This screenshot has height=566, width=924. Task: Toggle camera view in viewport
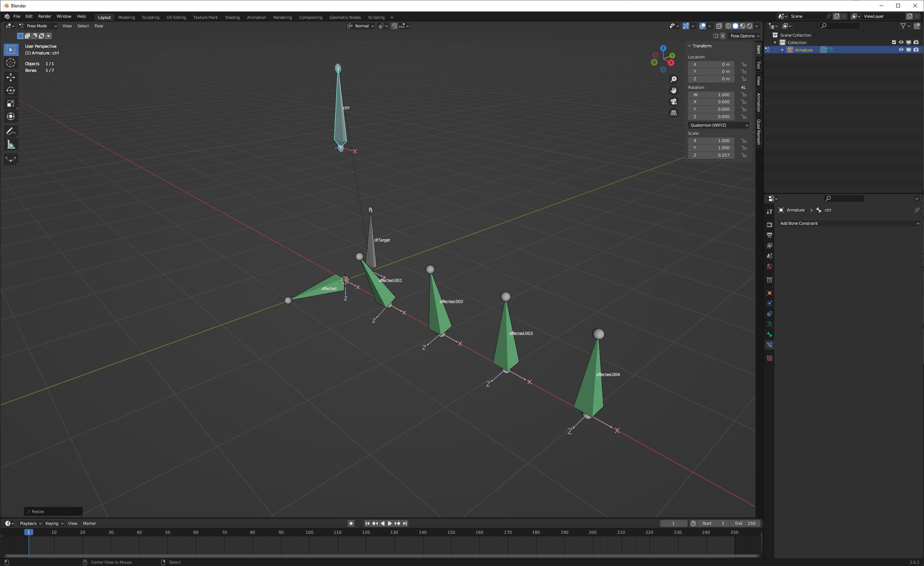pos(674,101)
